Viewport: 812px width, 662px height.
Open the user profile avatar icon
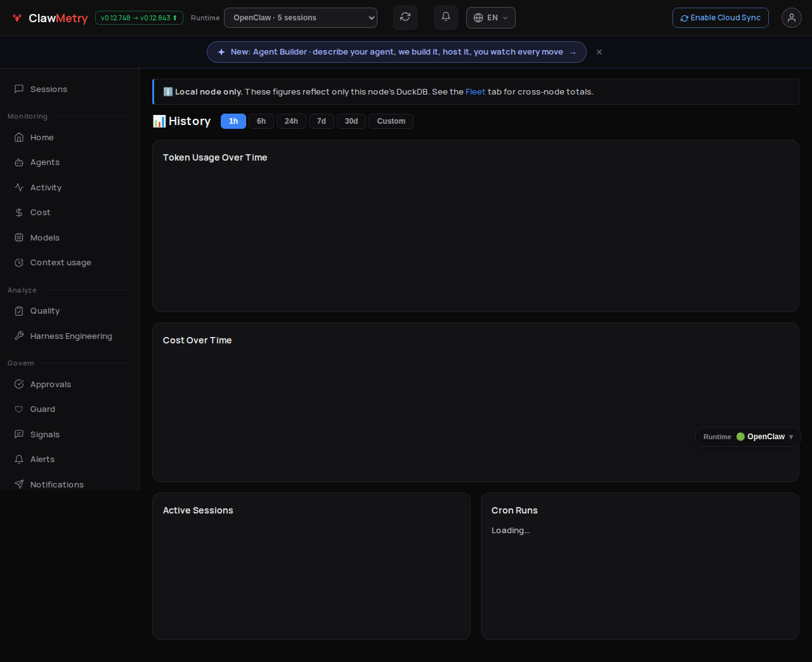(792, 18)
